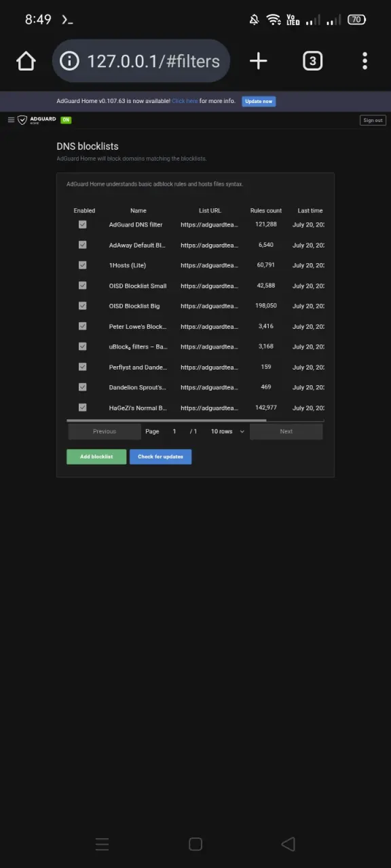Click uBlock filters list URL

210,347
